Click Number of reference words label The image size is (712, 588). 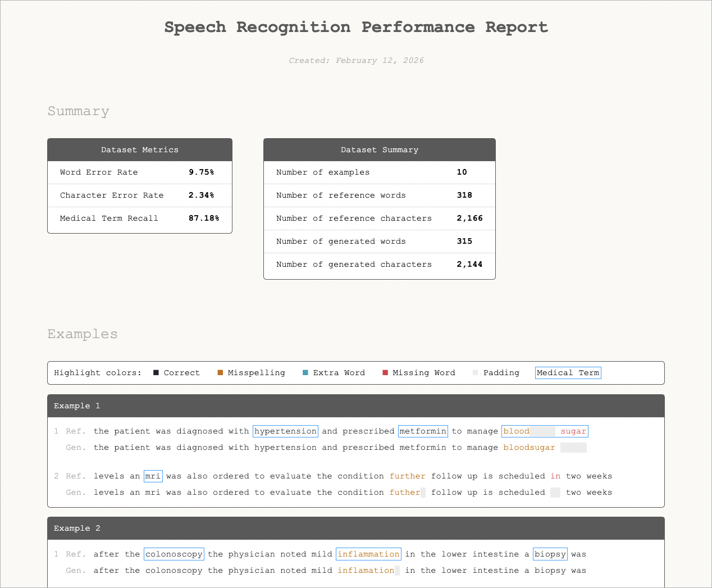[x=341, y=195]
